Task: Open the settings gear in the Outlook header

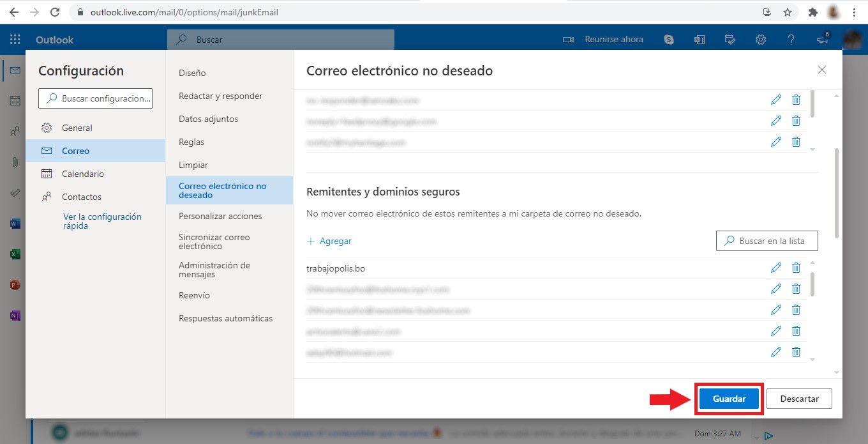Action: [761, 40]
